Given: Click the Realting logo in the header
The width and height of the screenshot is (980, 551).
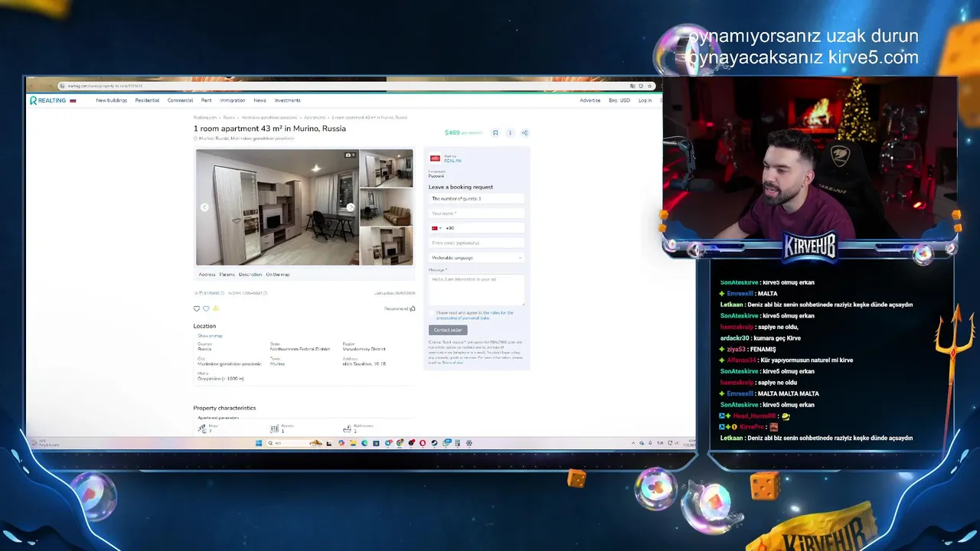Looking at the screenshot, I should coord(47,100).
